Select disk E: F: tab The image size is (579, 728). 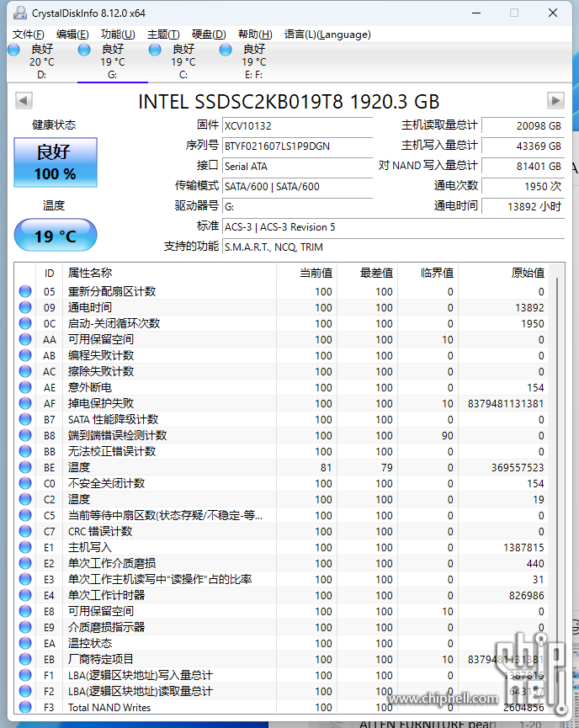[253, 61]
